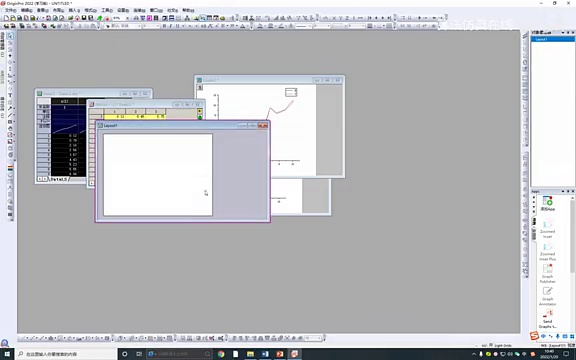The image size is (576, 360).
Task: Open the Window menu (窗口)
Action: click(x=156, y=10)
